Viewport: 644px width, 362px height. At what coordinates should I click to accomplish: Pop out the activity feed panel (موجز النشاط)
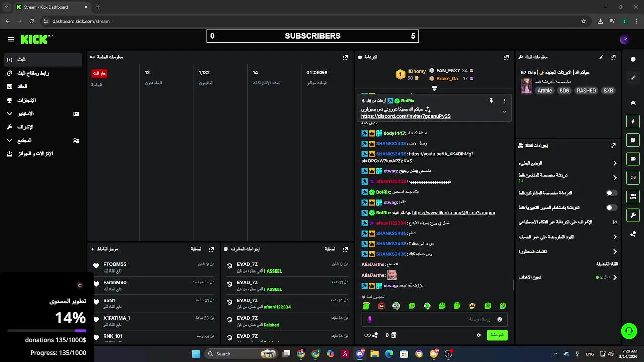[211, 249]
